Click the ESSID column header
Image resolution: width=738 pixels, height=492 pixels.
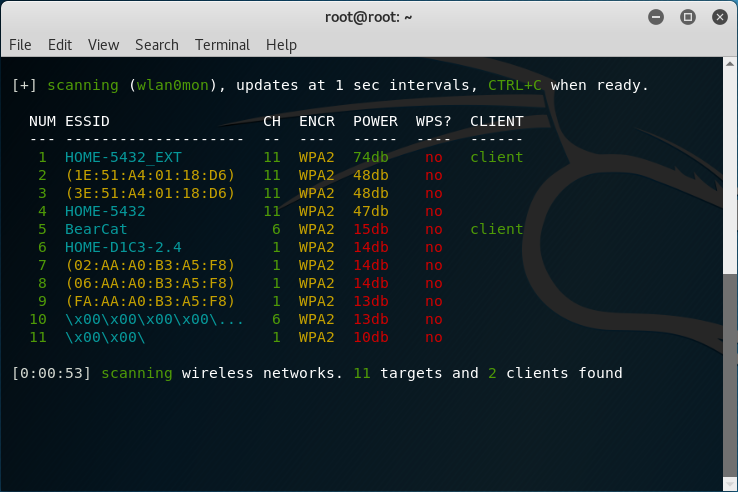pos(87,121)
